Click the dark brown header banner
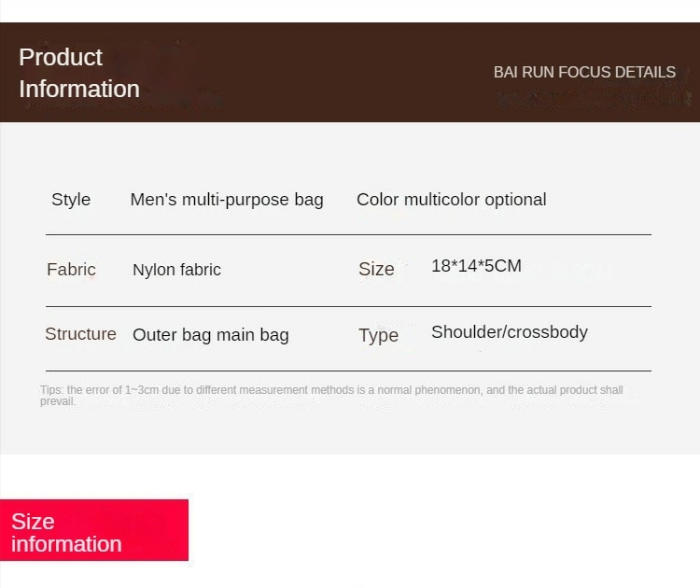The image size is (700, 588). pos(350,72)
